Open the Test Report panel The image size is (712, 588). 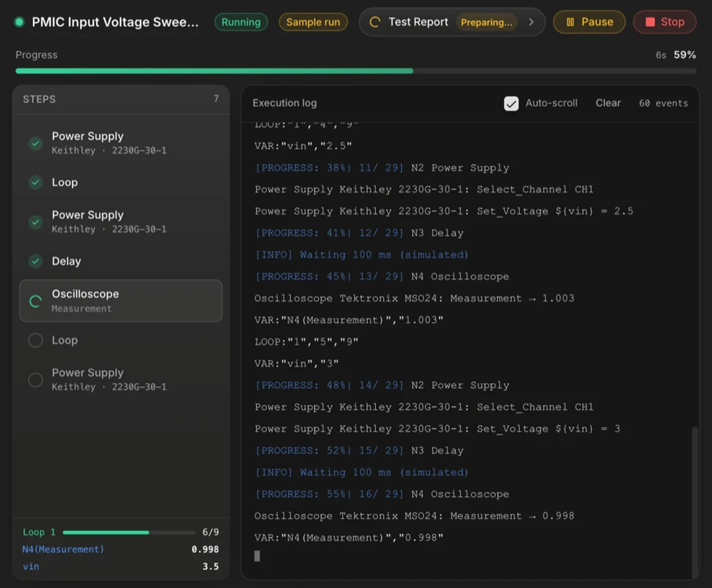tap(452, 22)
